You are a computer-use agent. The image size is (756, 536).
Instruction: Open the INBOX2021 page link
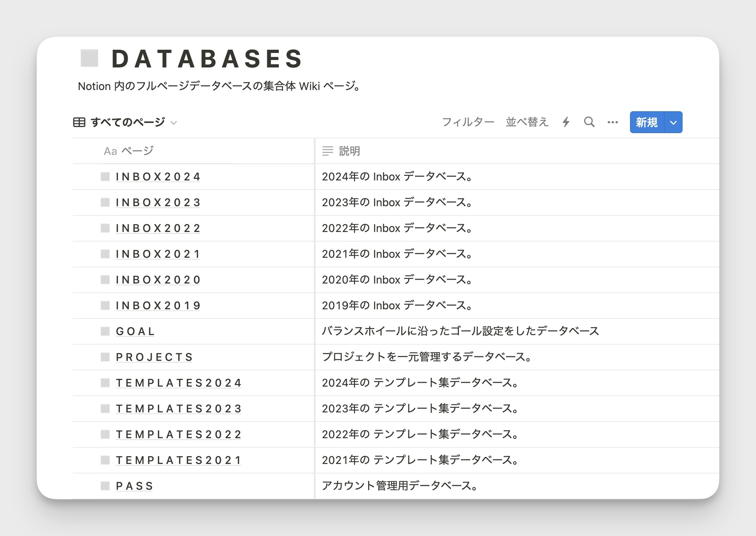coord(158,254)
